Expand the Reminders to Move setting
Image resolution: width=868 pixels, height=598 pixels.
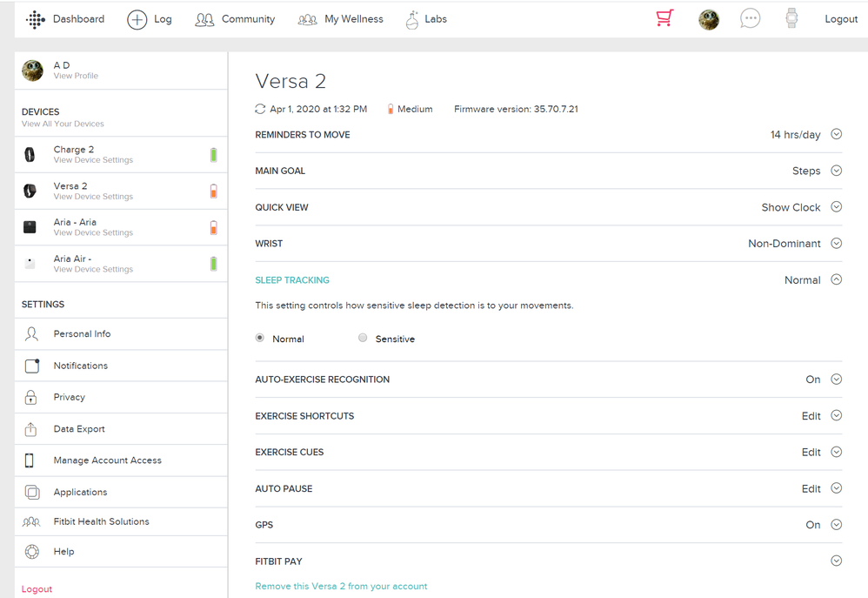[837, 134]
